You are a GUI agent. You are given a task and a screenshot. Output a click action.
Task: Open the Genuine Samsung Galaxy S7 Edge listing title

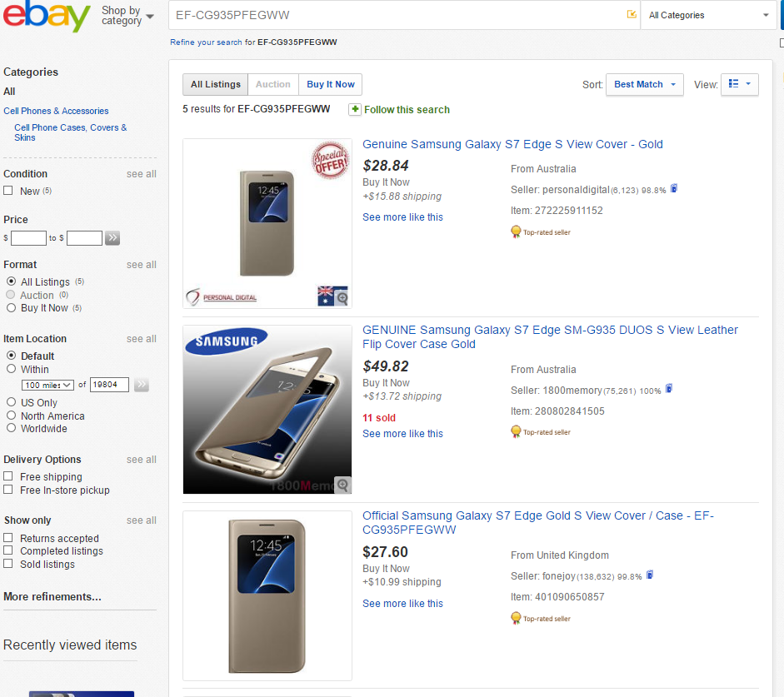tap(512, 144)
